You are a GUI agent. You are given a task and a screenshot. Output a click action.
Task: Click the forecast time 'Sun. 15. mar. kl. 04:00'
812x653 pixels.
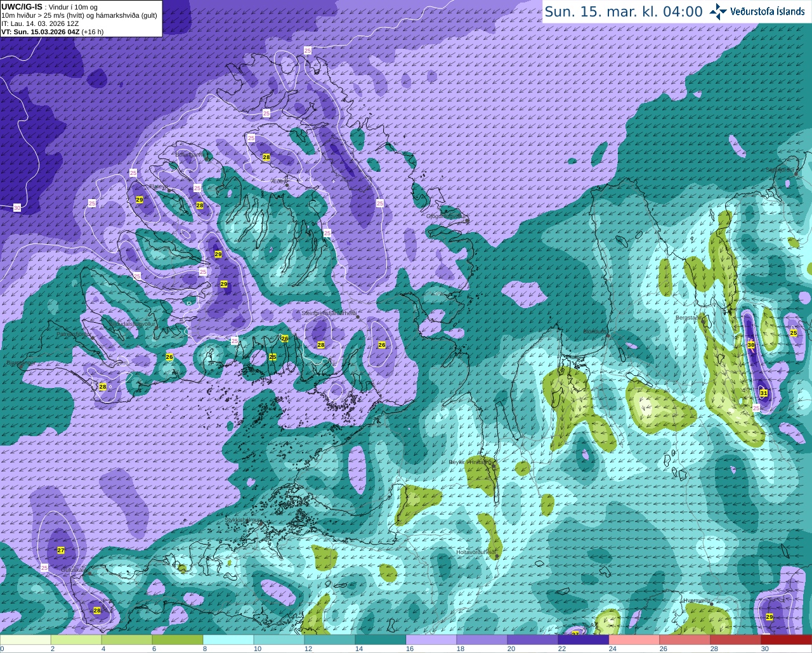pyautogui.click(x=624, y=11)
